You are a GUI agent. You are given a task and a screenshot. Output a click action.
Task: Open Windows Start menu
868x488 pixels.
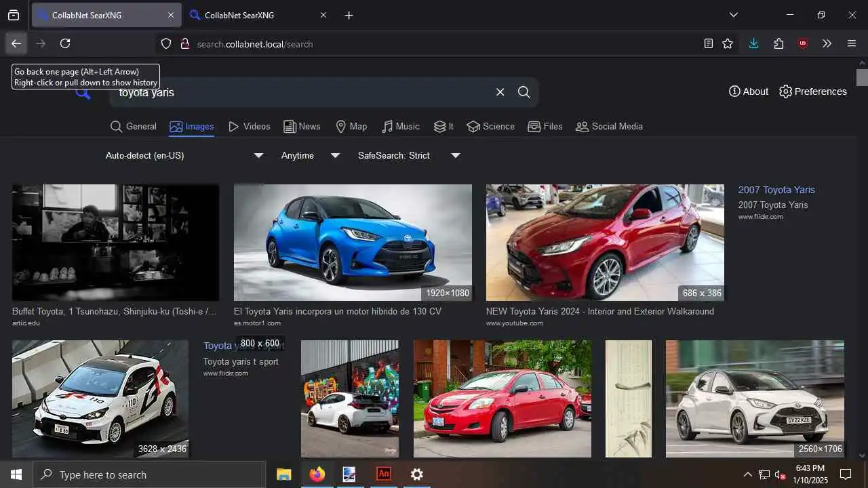[16, 474]
